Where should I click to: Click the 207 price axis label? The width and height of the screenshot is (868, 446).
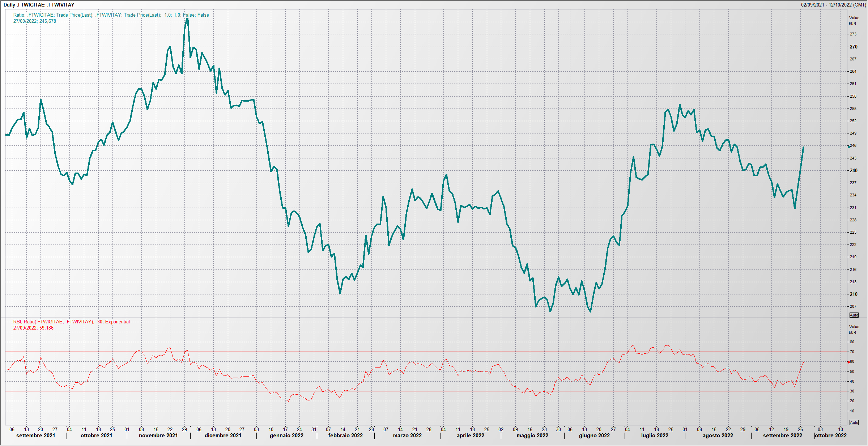coord(853,306)
